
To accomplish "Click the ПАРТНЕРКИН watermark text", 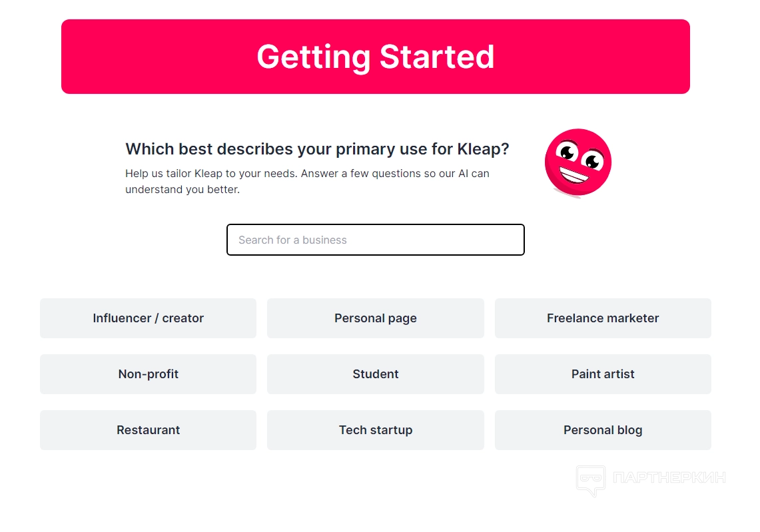I will 668,477.
